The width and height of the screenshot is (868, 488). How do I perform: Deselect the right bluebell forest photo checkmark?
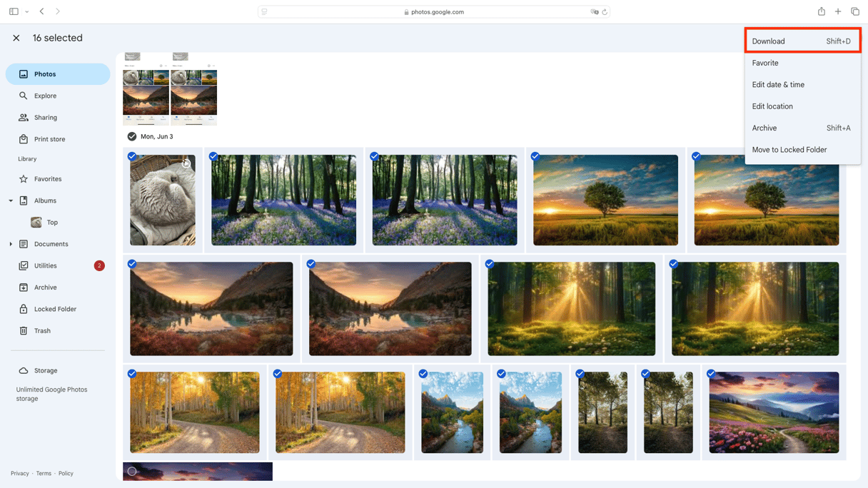[x=374, y=156]
